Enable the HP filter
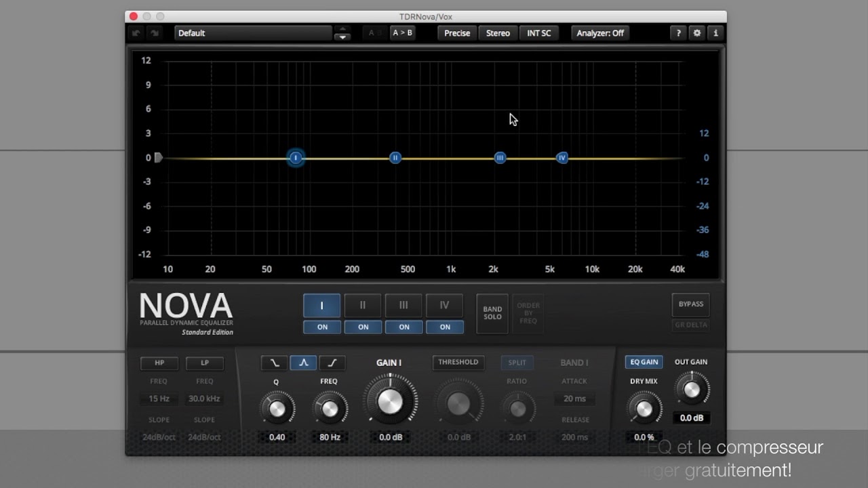Screen dimensions: 868x488 click(x=159, y=363)
